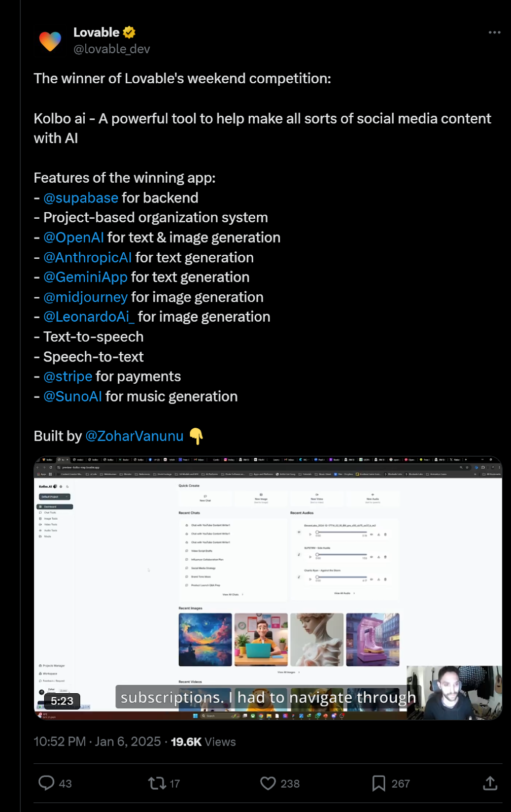Open the @GeminiApp mention link
Image resolution: width=511 pixels, height=812 pixels.
pos(85,278)
